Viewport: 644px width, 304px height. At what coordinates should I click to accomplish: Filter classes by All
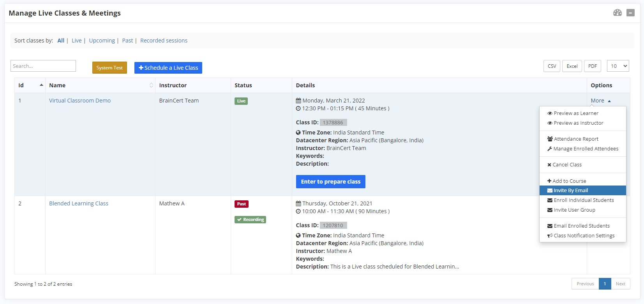coord(61,41)
